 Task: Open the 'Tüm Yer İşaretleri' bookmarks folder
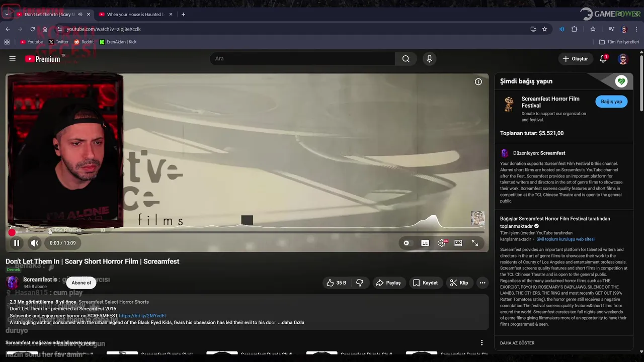point(619,42)
